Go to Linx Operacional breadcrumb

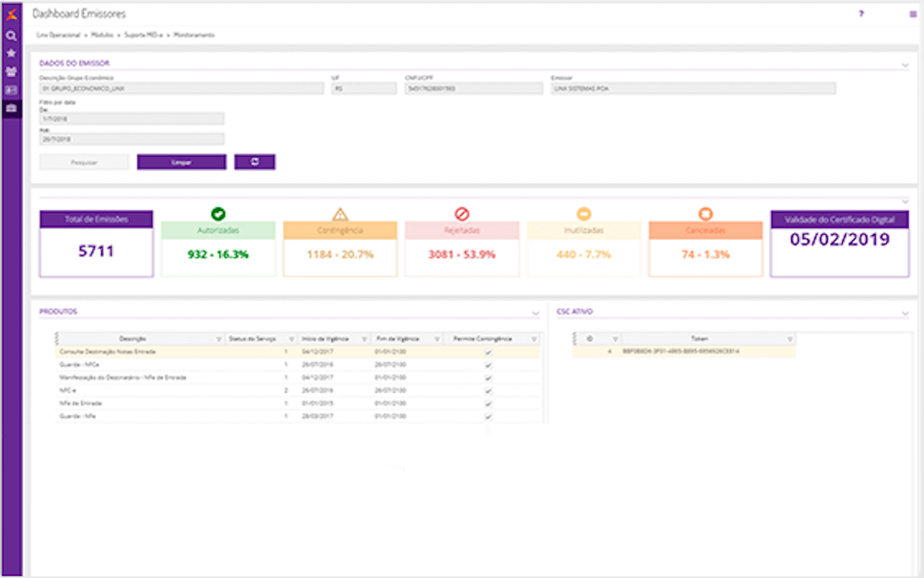pos(59,36)
